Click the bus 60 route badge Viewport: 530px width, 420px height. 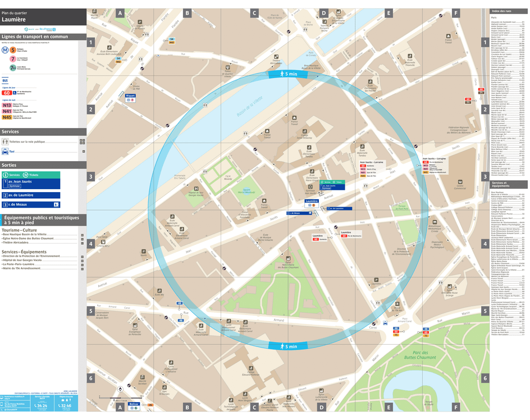(7, 93)
